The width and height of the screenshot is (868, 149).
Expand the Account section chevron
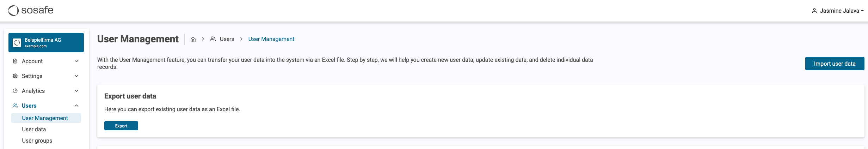pos(76,61)
